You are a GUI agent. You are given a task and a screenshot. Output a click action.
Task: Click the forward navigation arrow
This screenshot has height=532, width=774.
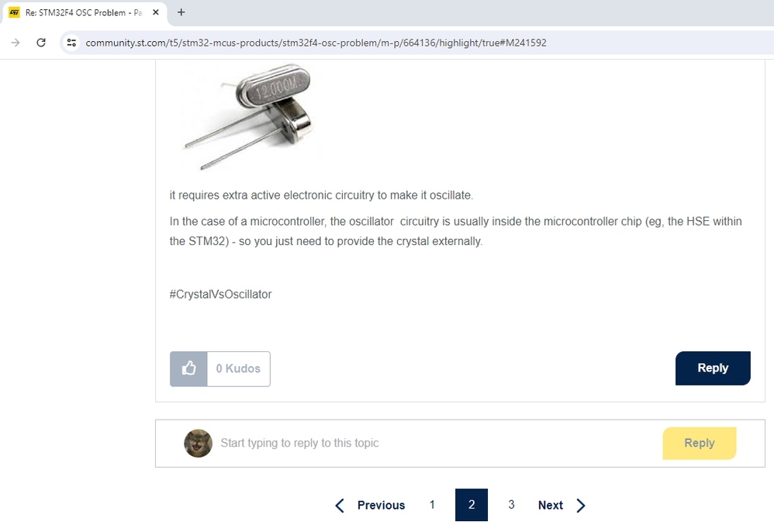coord(16,43)
